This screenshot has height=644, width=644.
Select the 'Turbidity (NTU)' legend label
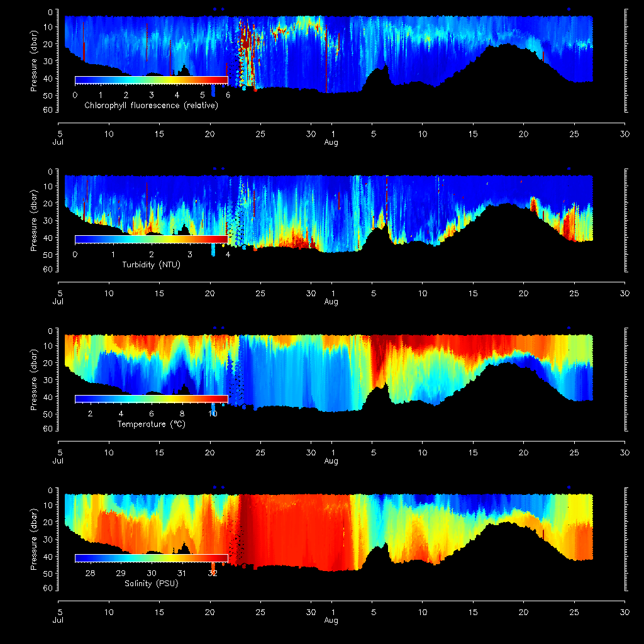(151, 265)
